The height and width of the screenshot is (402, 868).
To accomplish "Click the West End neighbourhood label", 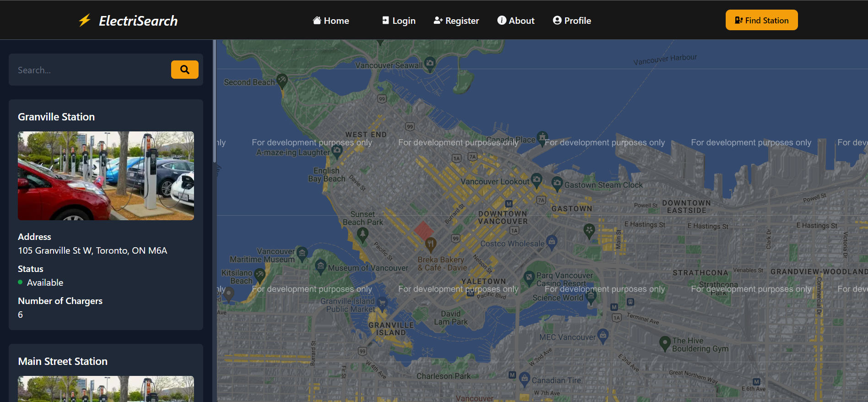I will (x=366, y=135).
